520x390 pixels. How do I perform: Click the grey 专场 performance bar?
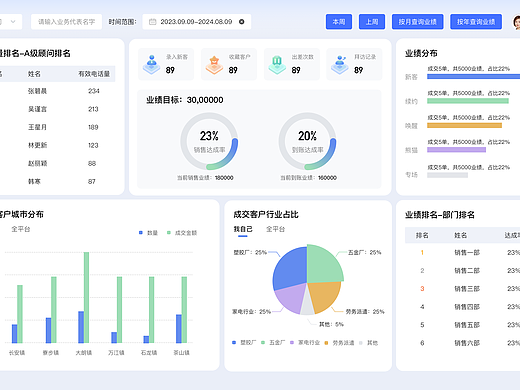(447, 175)
